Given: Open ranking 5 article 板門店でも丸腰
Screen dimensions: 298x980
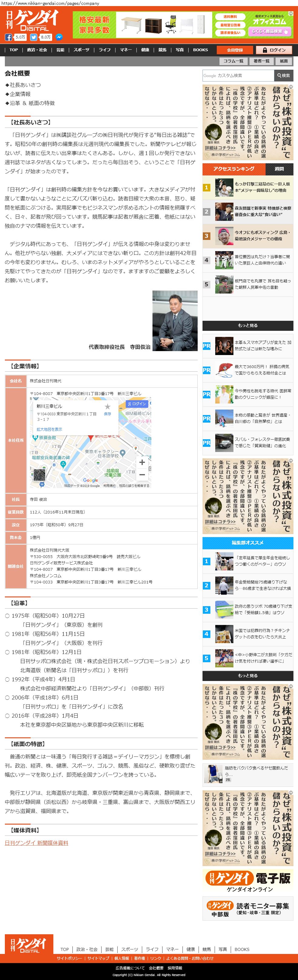Looking at the screenshot, I should 248,284.
